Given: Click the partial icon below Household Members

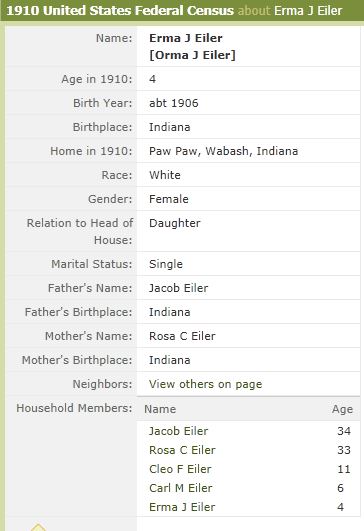Looking at the screenshot, I should pyautogui.click(x=38, y=527).
